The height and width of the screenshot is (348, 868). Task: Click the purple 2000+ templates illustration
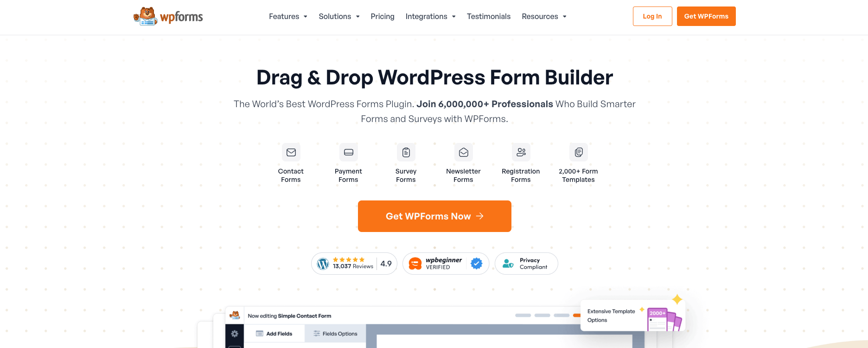coord(664,319)
